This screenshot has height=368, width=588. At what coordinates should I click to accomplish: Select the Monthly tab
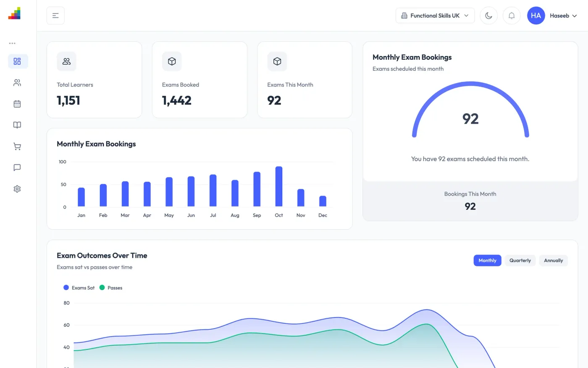point(487,260)
